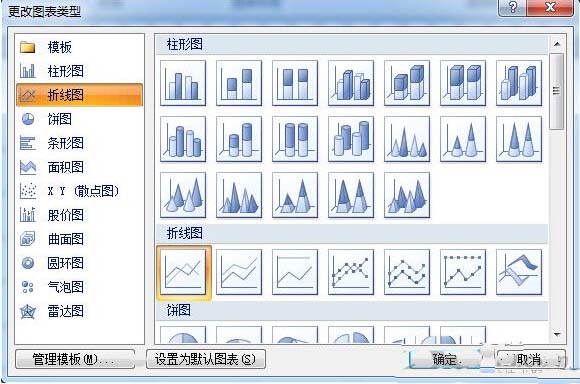Select the 100% stacked line with markers icon
This screenshot has width=580, height=384.
[x=463, y=272]
